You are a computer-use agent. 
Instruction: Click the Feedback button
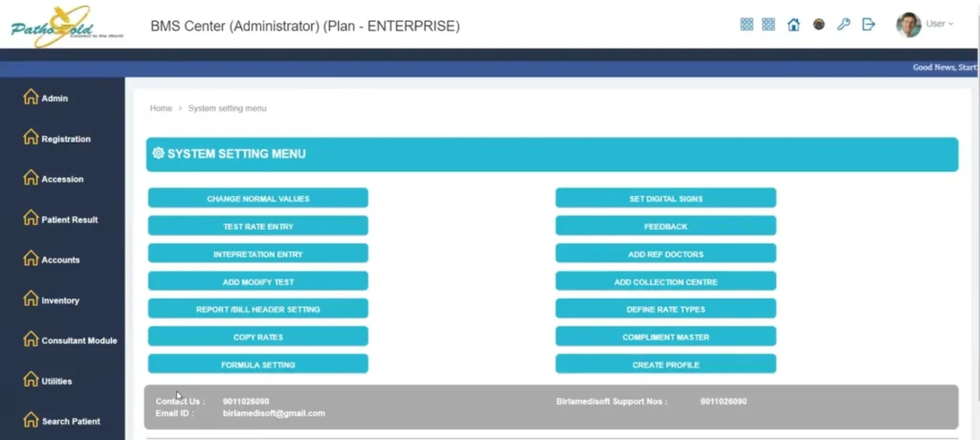tap(666, 226)
